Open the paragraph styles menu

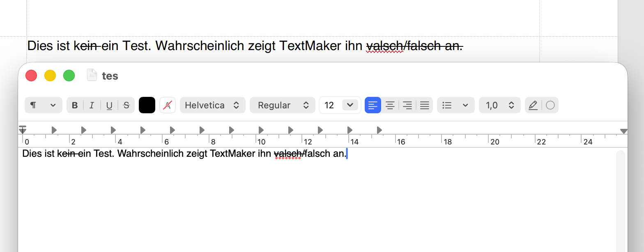pyautogui.click(x=43, y=105)
